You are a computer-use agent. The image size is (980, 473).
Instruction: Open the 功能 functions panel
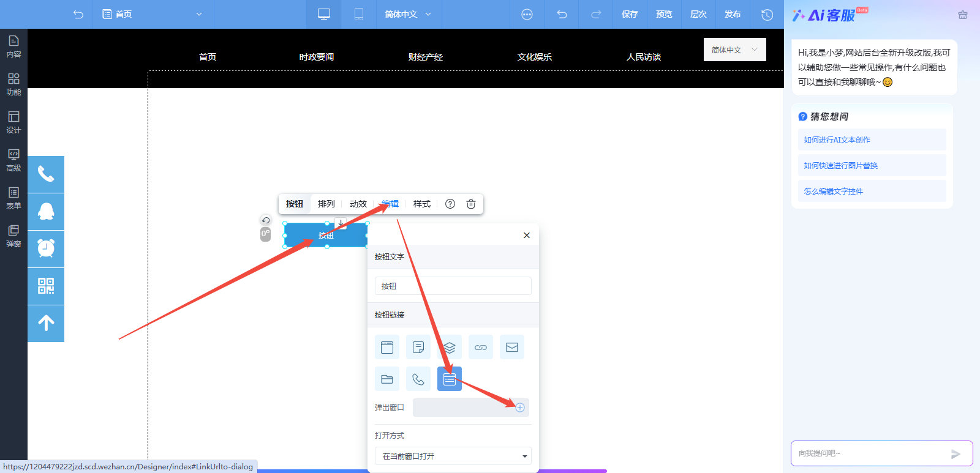13,84
